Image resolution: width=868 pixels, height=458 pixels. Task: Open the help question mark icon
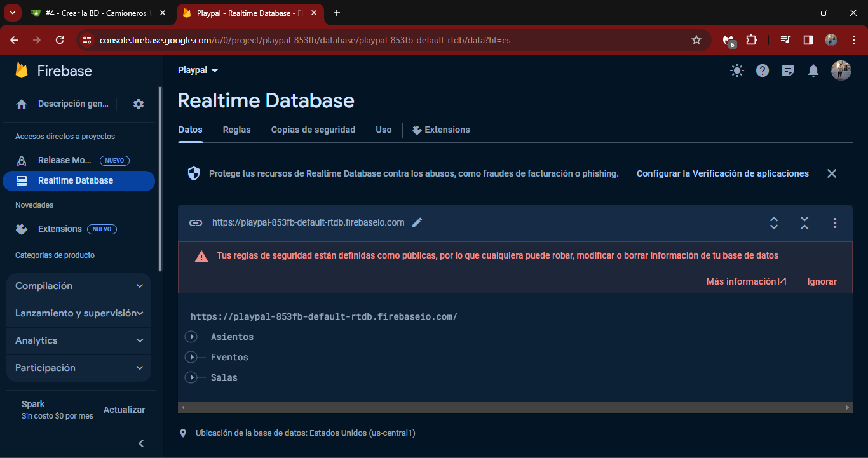(x=763, y=71)
